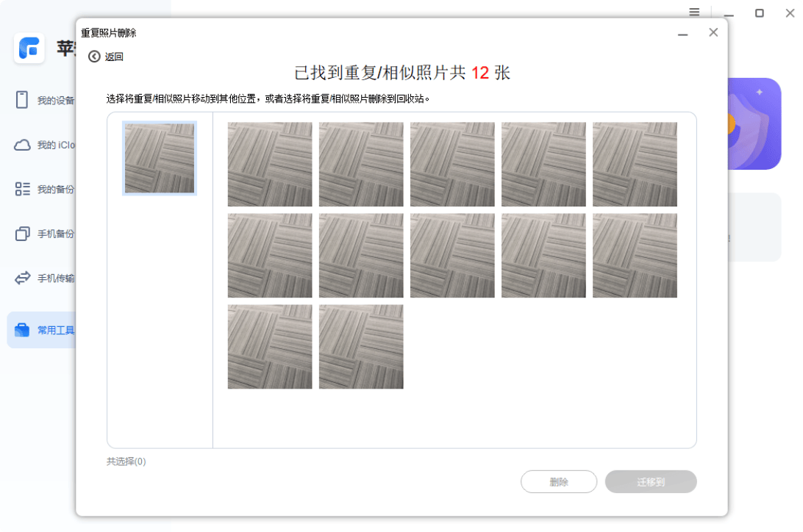Select the group thumbnail in left panel

(x=160, y=158)
